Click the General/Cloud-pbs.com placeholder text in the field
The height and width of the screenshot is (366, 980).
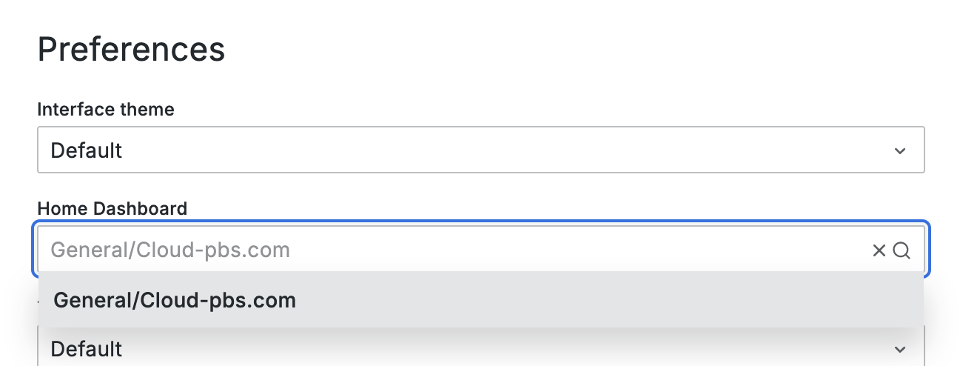tap(170, 250)
